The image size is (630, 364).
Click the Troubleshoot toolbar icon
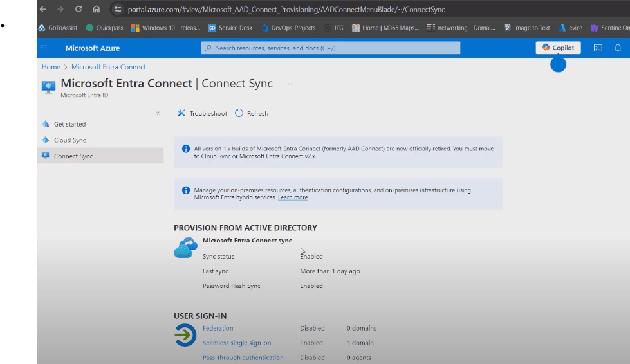coord(182,113)
